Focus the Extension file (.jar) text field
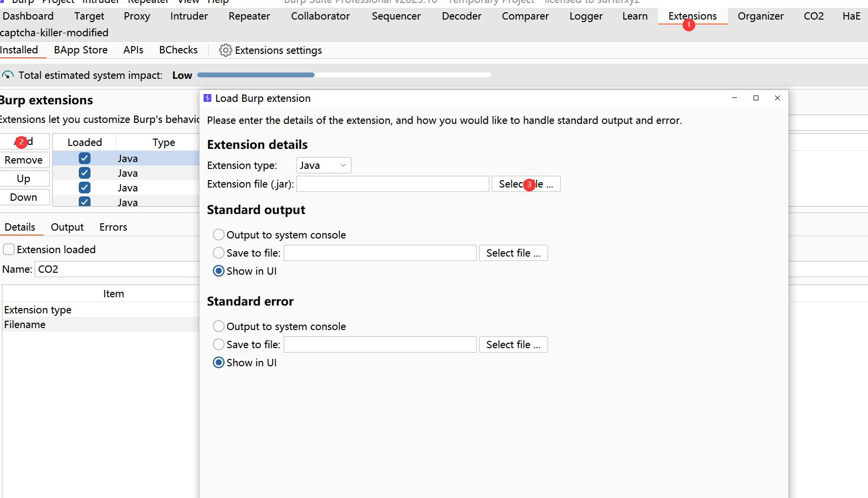Viewport: 868px width, 498px height. pyautogui.click(x=393, y=184)
